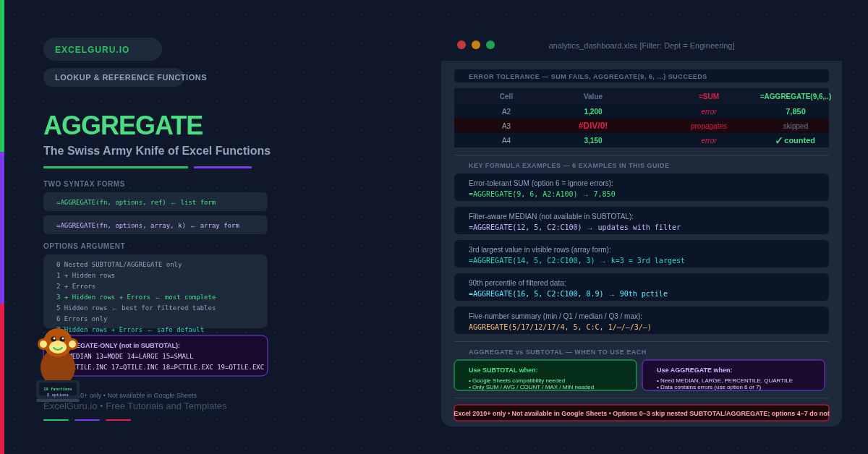This screenshot has height=454, width=868.
Task: Click the 'TWO SYNTAX FORMS' heading
Action: (x=84, y=184)
